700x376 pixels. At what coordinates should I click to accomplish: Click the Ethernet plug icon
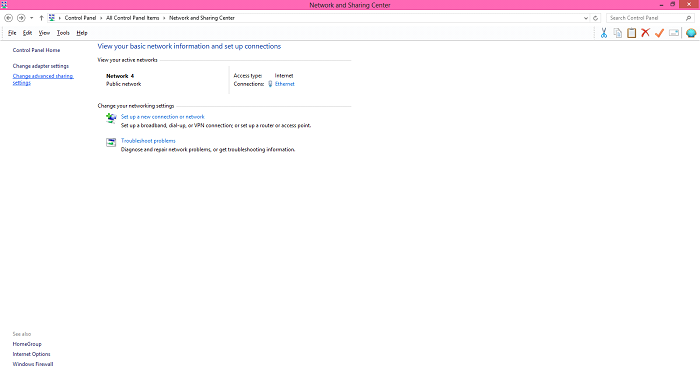(x=270, y=84)
